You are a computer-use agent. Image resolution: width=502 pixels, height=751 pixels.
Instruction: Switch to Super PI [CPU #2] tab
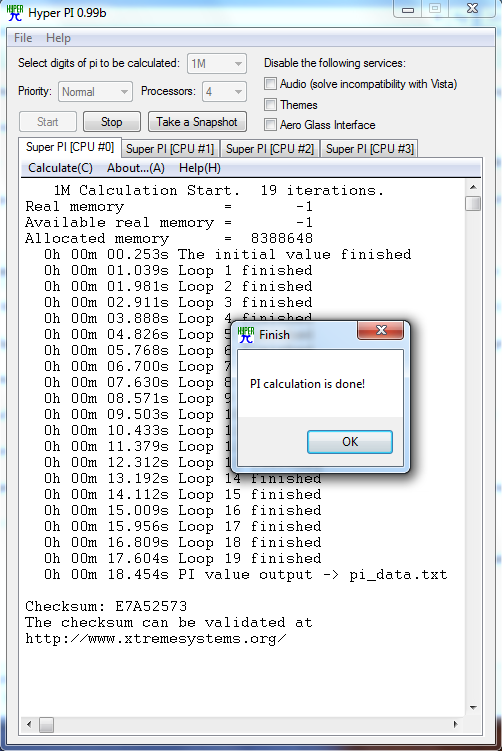[x=270, y=149]
